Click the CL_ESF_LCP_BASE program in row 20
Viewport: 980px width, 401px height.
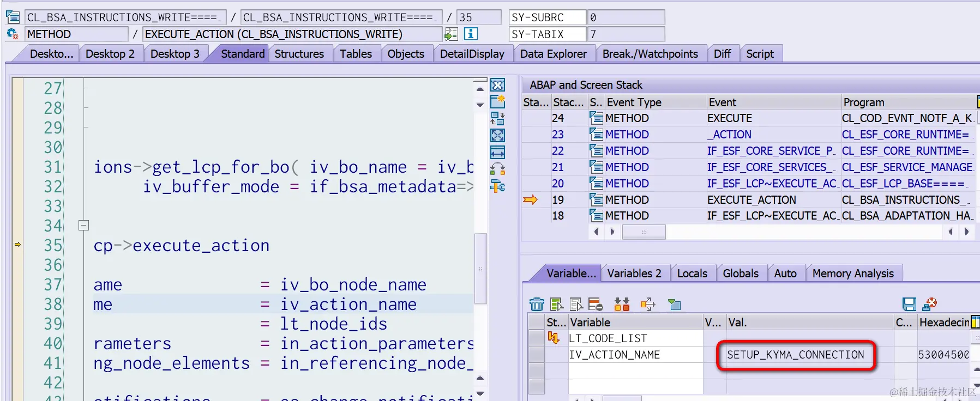coord(907,183)
